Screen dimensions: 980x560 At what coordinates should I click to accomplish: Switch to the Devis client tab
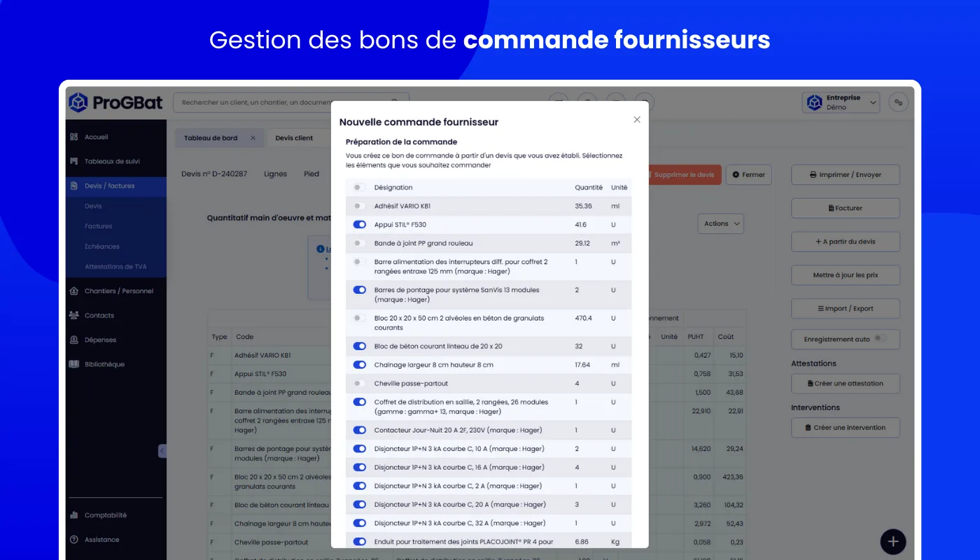pyautogui.click(x=294, y=138)
